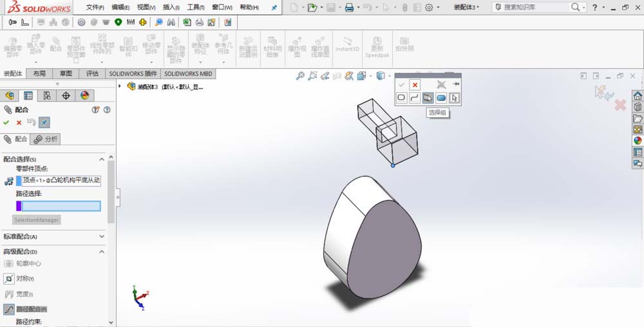644x327 pixels.
Task: Collapse the 高级配合(D) section
Action: point(102,252)
